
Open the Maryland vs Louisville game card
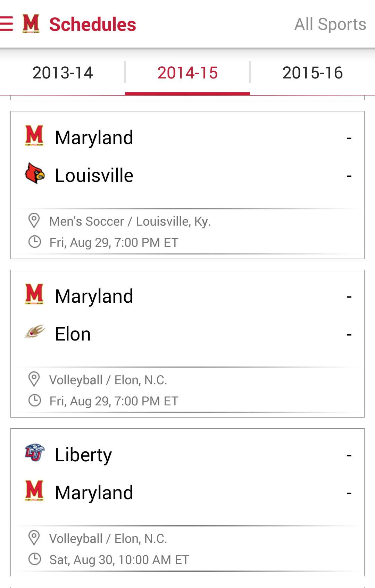[x=187, y=156]
